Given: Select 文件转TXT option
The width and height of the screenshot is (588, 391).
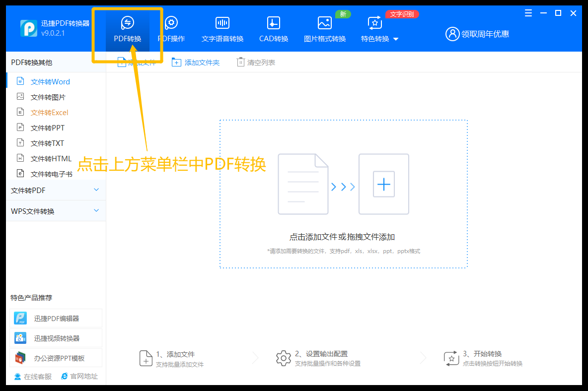Looking at the screenshot, I should click(x=56, y=143).
